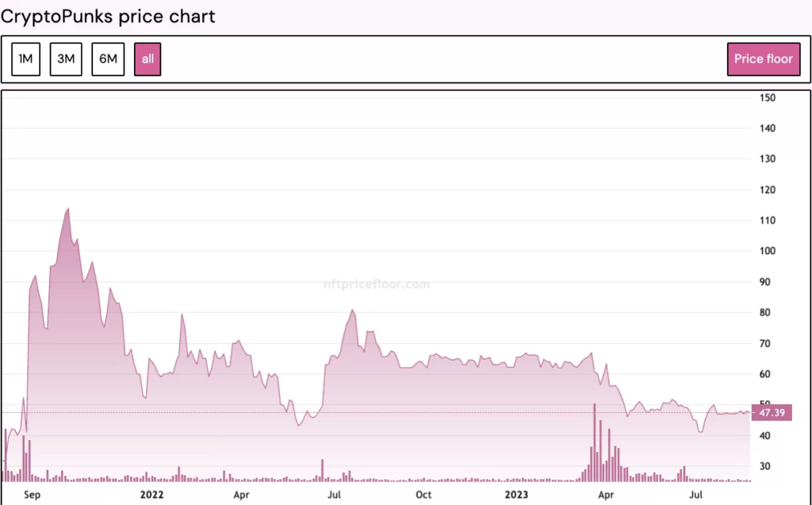Viewport: 812px width, 505px height.
Task: Toggle the Price floor button
Action: 763,59
